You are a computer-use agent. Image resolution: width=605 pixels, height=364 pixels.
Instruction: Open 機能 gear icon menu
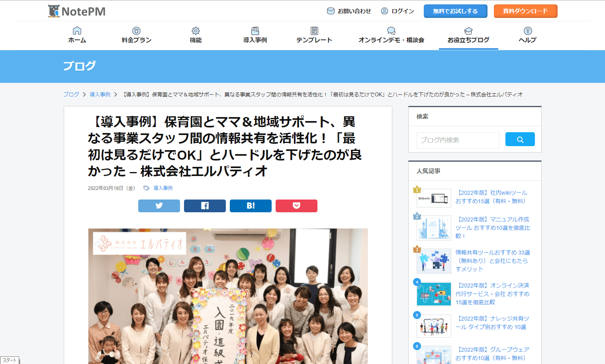pyautogui.click(x=196, y=31)
